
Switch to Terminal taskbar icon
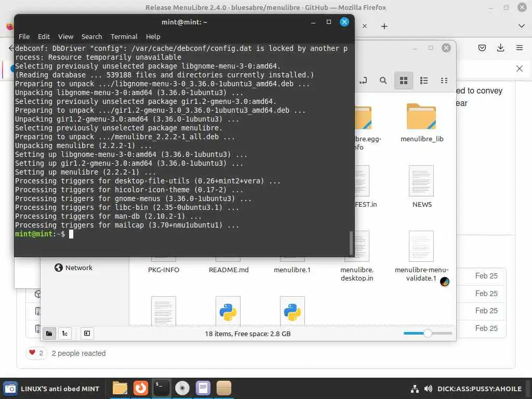pos(161,389)
